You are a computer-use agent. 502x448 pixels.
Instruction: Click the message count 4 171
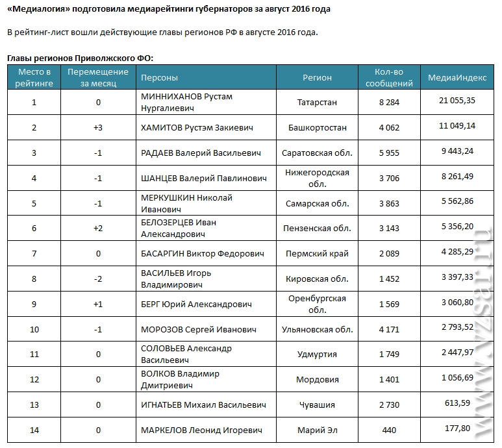[389, 330]
